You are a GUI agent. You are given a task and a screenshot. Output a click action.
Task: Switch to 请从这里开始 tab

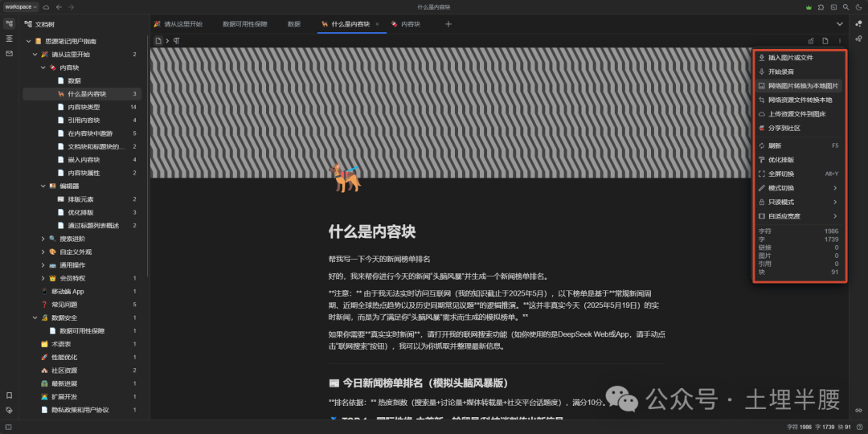178,24
